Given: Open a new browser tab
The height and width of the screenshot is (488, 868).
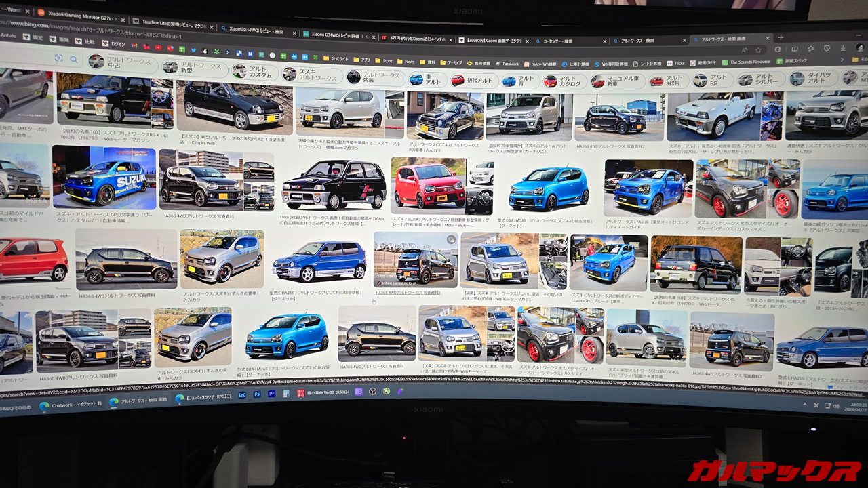Looking at the screenshot, I should tap(781, 37).
